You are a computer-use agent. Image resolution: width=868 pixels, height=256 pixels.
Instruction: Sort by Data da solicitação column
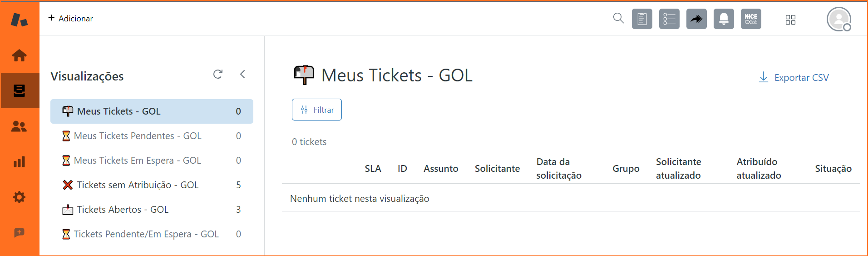[x=558, y=169]
